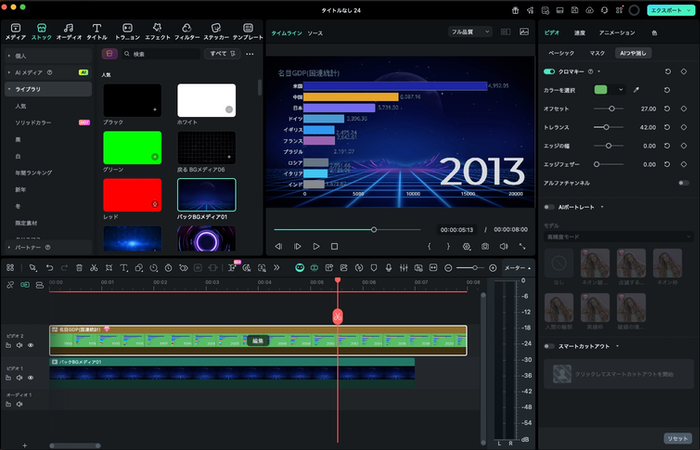700x450 pixels.
Task: Take a snapshot with the camera icon
Action: click(484, 246)
